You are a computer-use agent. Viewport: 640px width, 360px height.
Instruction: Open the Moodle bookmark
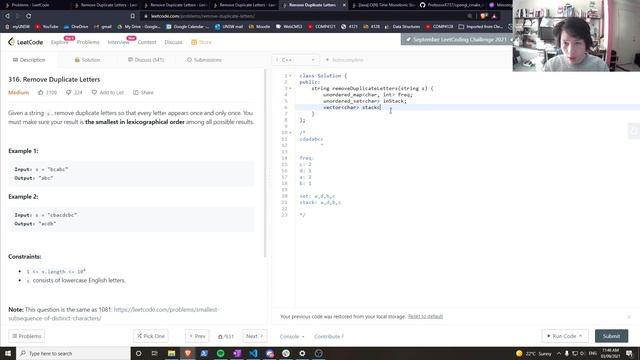(x=260, y=27)
